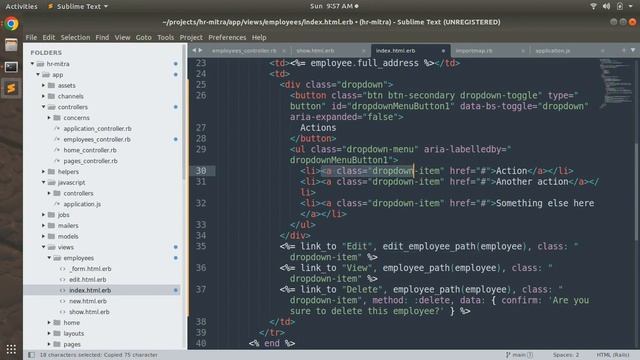Collapse the javascript folder
This screenshot has height=360, width=640.
click(x=43, y=182)
